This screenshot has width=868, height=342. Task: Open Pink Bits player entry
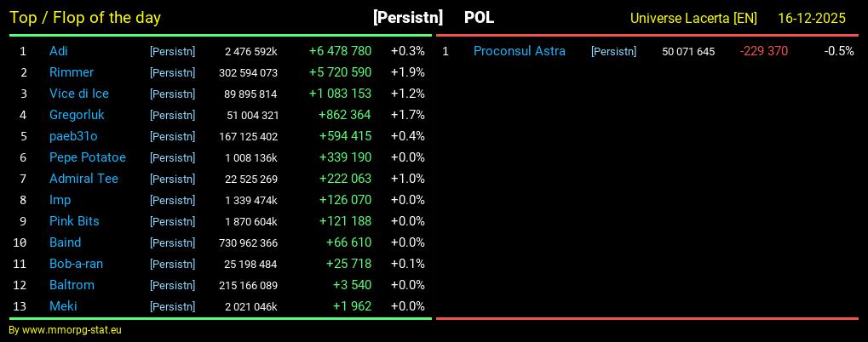pyautogui.click(x=74, y=221)
